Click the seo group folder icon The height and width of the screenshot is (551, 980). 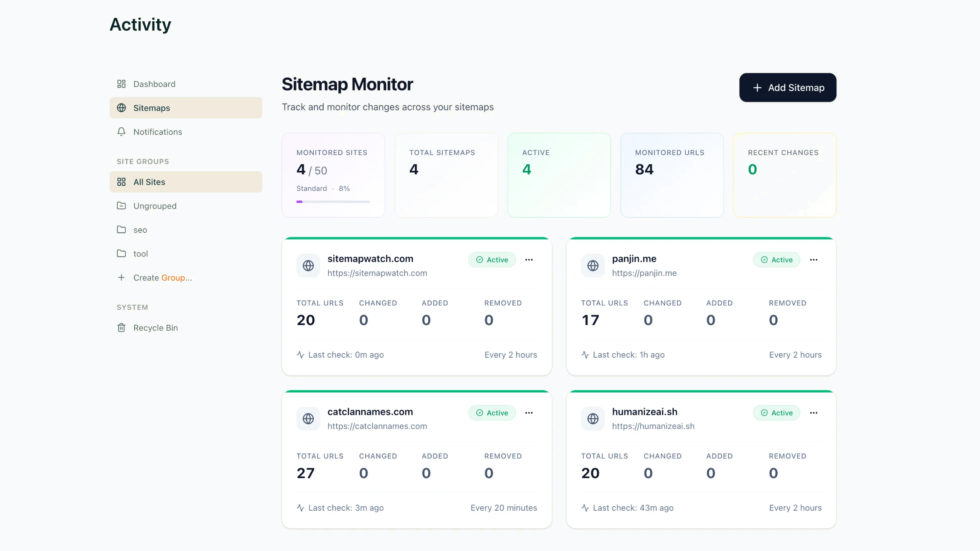coord(121,230)
